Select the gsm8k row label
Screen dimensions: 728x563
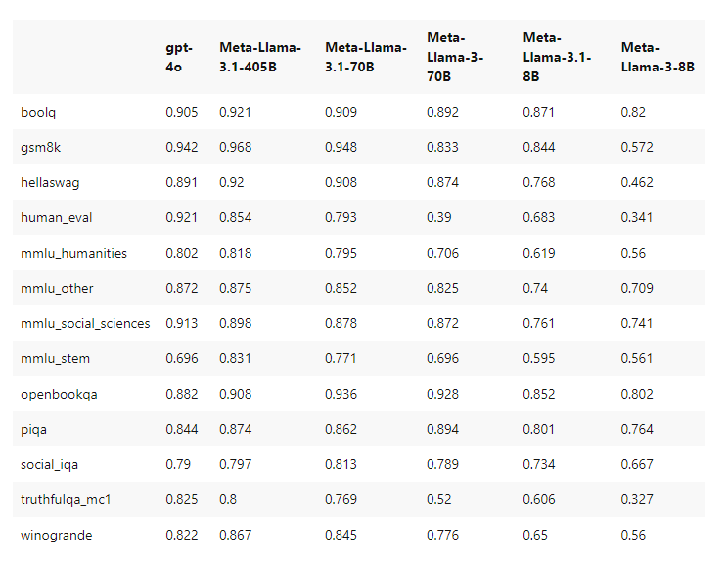tap(40, 147)
